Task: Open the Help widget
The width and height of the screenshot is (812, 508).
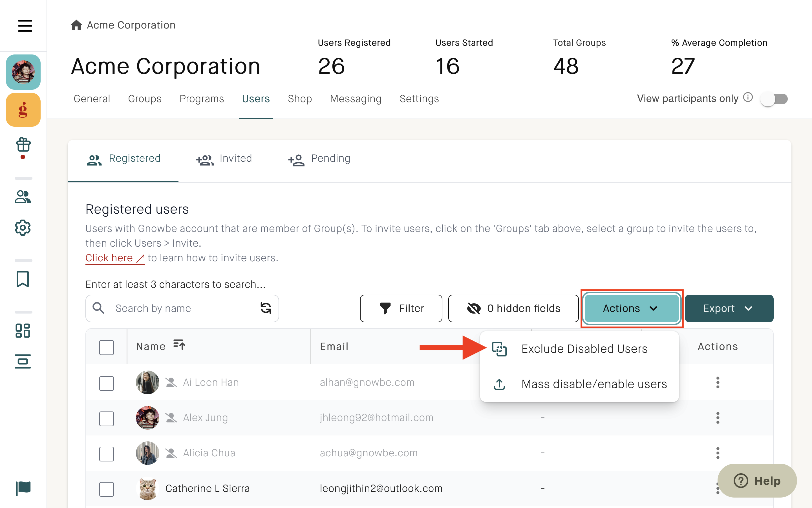Action: pyautogui.click(x=757, y=481)
